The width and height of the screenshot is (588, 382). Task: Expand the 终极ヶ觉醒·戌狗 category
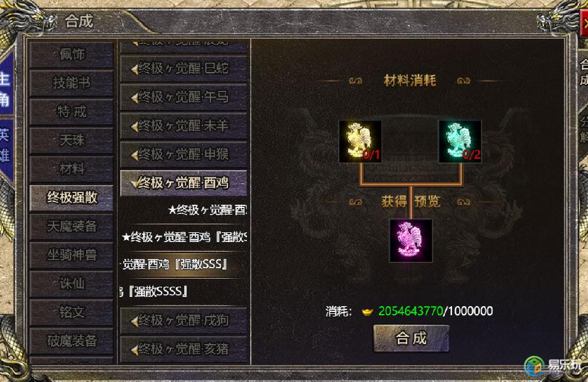(x=184, y=321)
